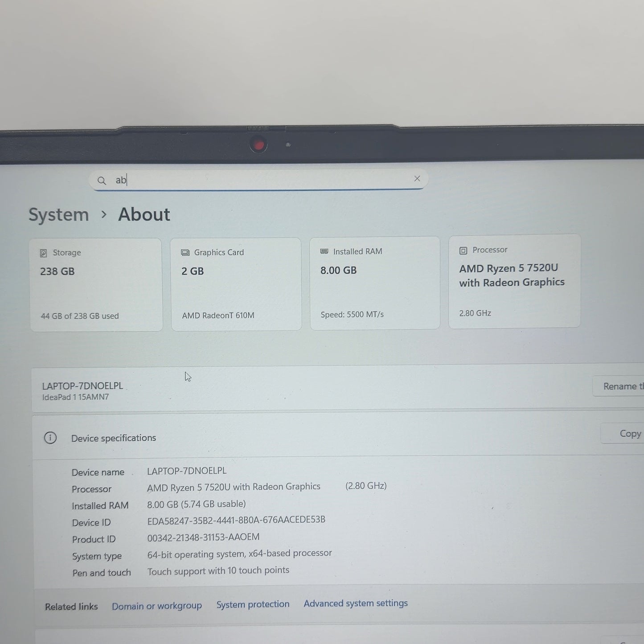This screenshot has height=644, width=644.
Task: Click the Graphics Card icon
Action: click(185, 253)
